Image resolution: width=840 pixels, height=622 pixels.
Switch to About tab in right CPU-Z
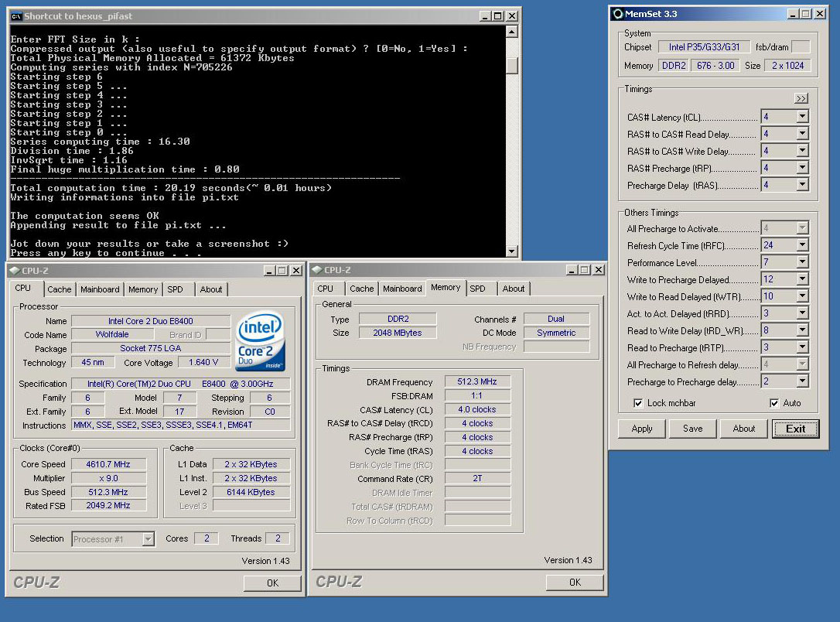coord(514,289)
